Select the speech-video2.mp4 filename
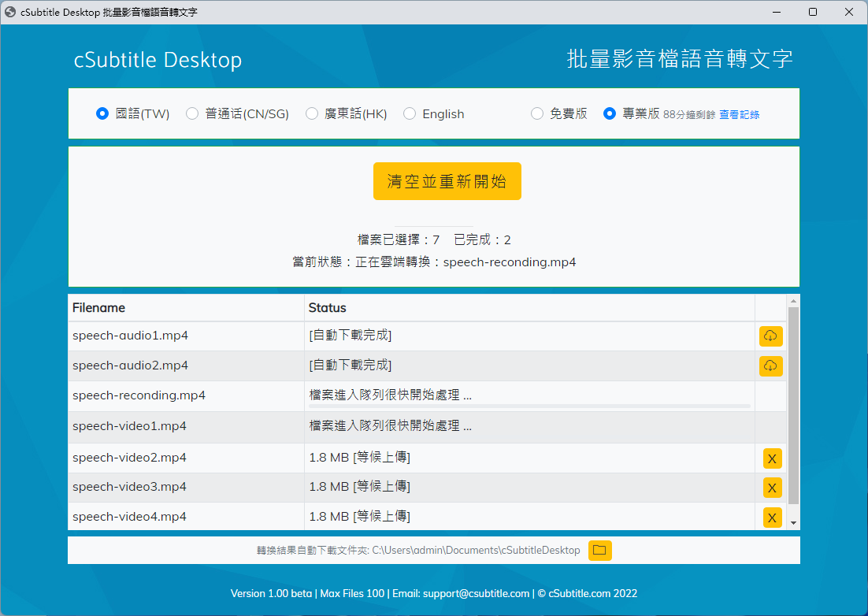This screenshot has height=616, width=868. (129, 458)
